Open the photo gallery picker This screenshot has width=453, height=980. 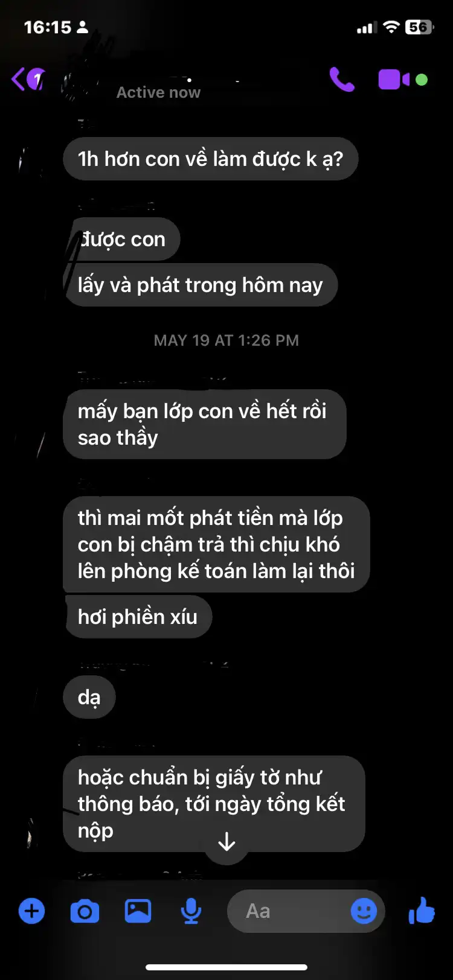click(138, 911)
